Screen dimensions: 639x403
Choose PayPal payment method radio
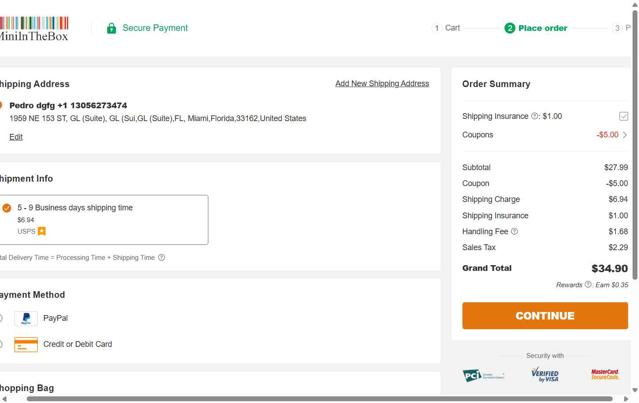1,318
